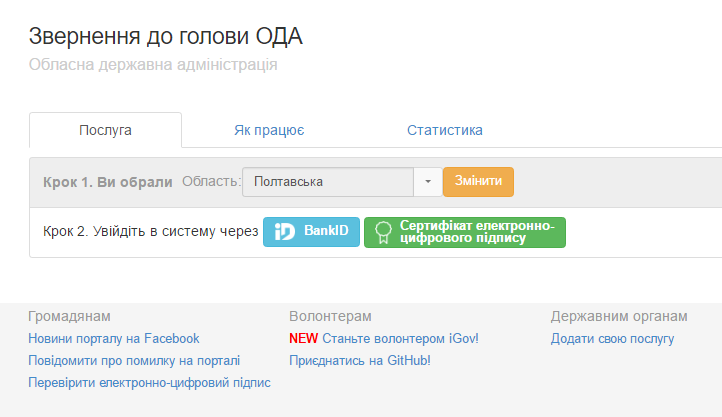Click the Громадянам footer heading

tap(69, 317)
